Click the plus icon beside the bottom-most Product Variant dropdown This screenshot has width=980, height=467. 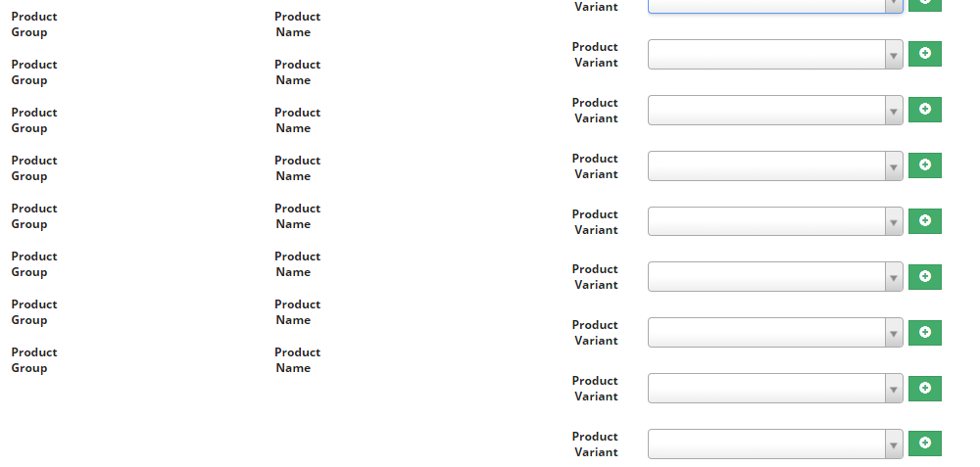pos(924,444)
